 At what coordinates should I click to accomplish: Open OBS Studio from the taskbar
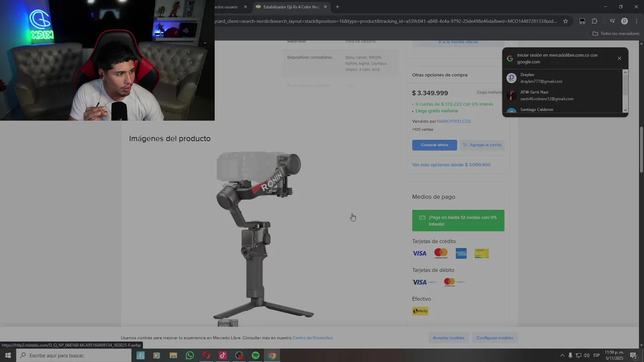[x=239, y=355]
